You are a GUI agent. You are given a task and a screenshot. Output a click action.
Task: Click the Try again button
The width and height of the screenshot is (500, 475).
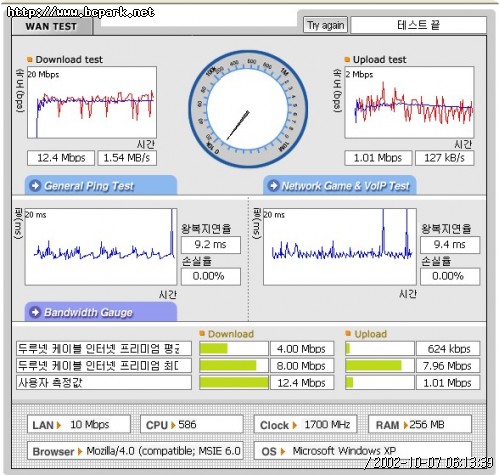(325, 25)
